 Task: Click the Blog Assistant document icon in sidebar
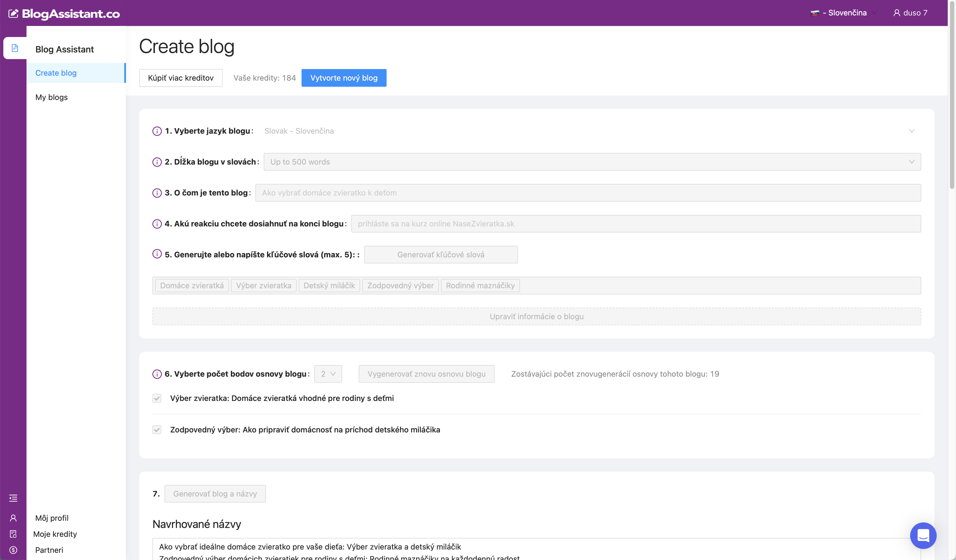(15, 48)
